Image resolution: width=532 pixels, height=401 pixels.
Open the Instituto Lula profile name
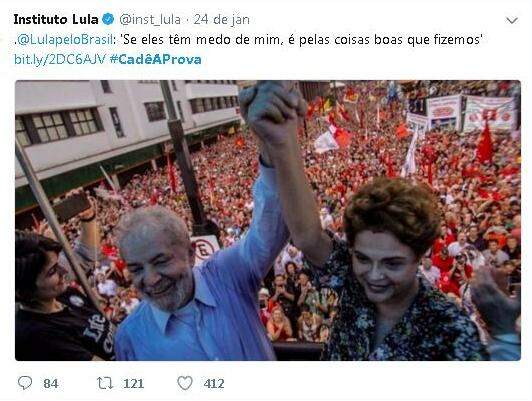56,20
